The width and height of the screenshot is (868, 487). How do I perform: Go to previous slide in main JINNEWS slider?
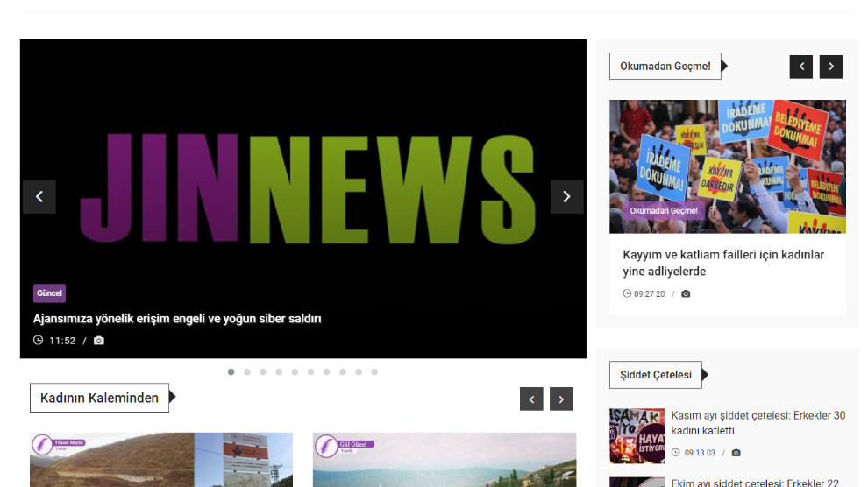(x=39, y=197)
